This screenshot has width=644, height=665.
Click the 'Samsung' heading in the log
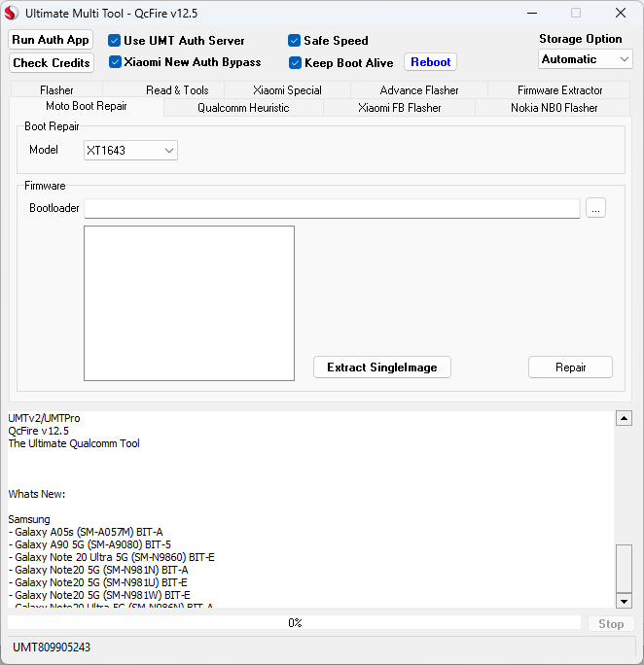tap(29, 519)
